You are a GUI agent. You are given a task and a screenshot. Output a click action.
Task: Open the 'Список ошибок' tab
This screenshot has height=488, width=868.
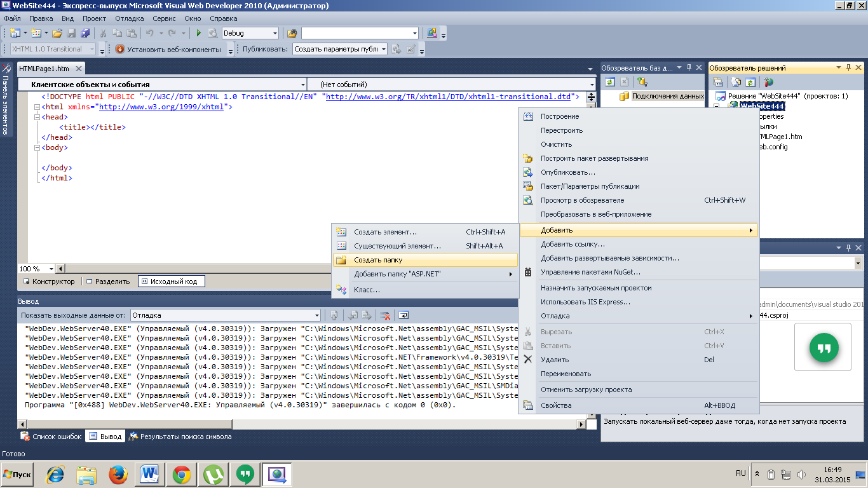tap(51, 437)
